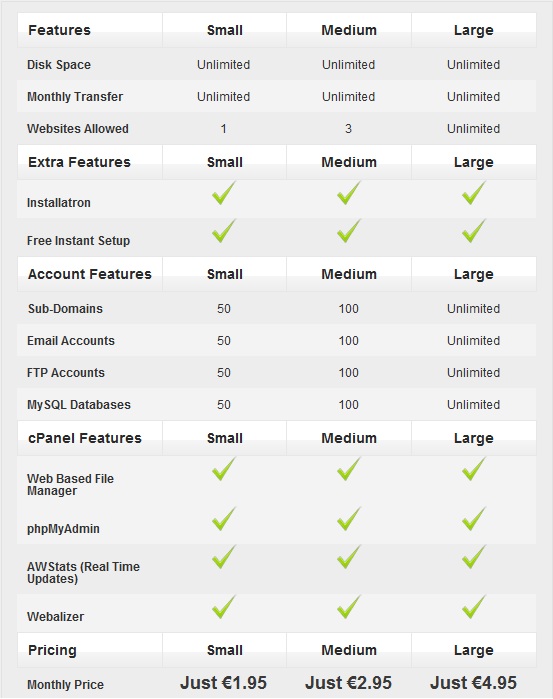Select the Just €1.95 Small price
This screenshot has height=699, width=553.
point(223,683)
